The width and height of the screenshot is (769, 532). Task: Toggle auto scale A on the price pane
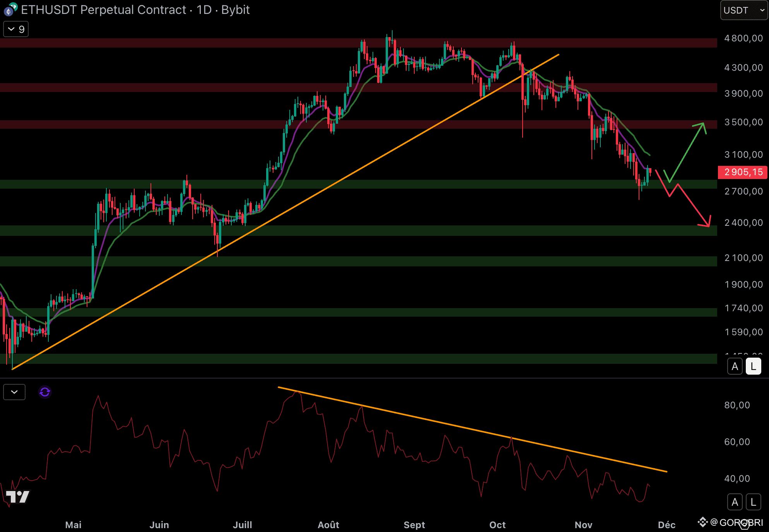(735, 366)
